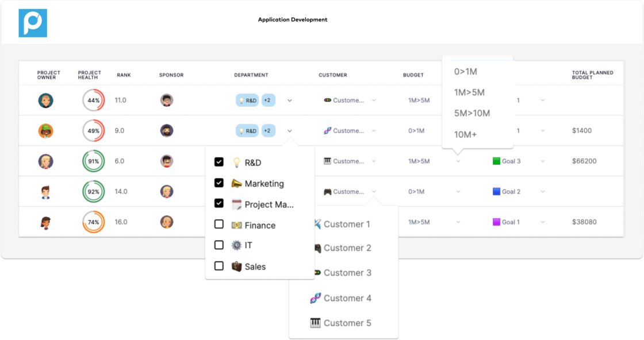The image size is (644, 340).
Task: Click the blue P logo icon
Action: (33, 24)
